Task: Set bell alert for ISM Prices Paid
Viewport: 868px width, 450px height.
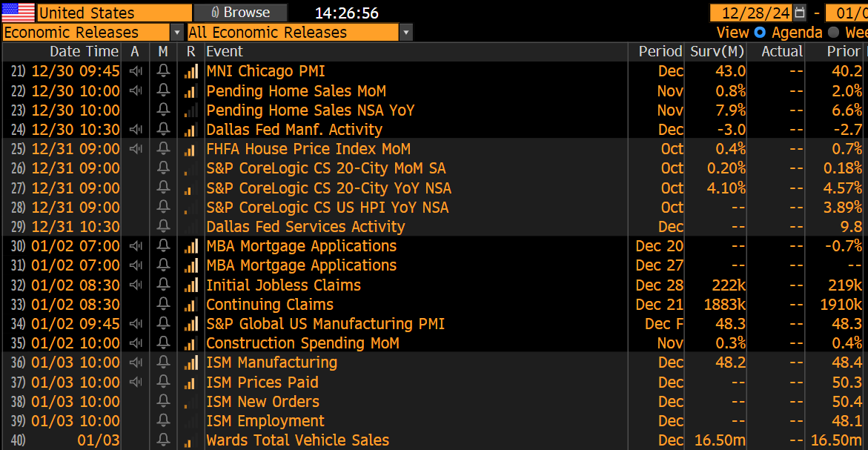Action: click(x=163, y=382)
